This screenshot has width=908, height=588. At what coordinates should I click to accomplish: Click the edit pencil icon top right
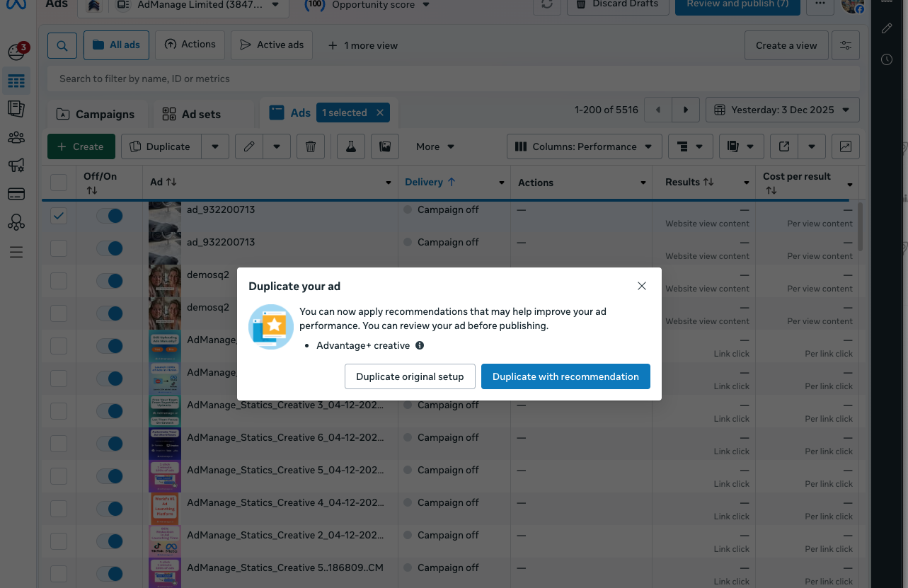coord(887,28)
